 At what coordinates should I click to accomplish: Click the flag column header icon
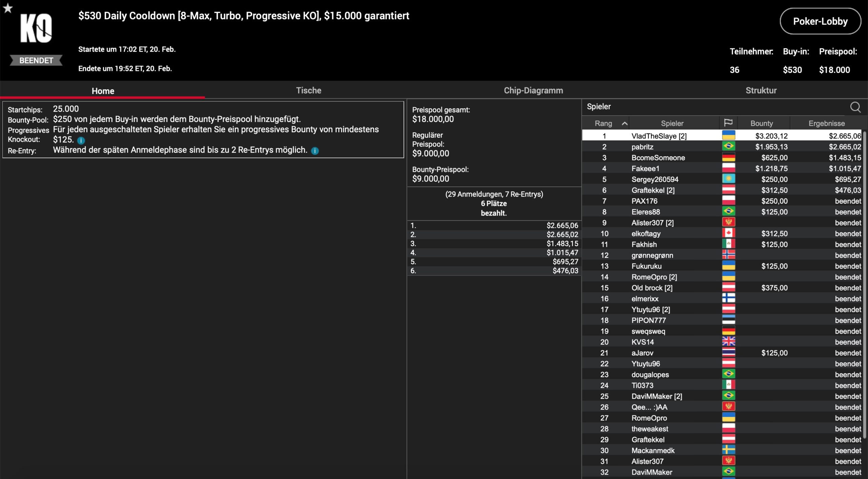coord(728,123)
